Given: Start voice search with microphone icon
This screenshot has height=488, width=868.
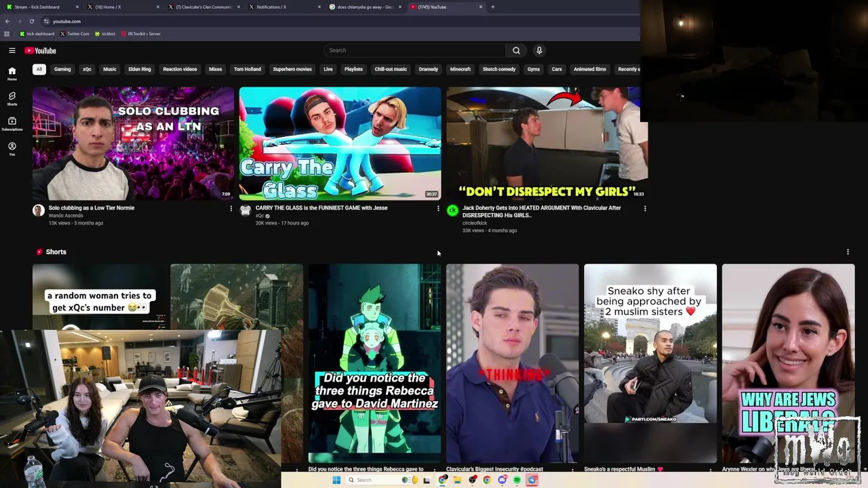Looking at the screenshot, I should click(x=539, y=50).
